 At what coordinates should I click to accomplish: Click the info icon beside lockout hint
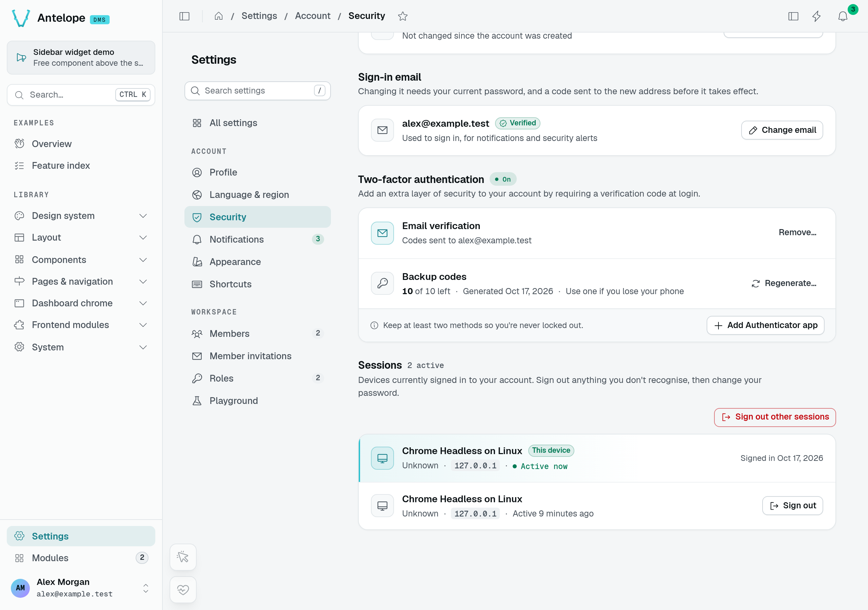(374, 325)
